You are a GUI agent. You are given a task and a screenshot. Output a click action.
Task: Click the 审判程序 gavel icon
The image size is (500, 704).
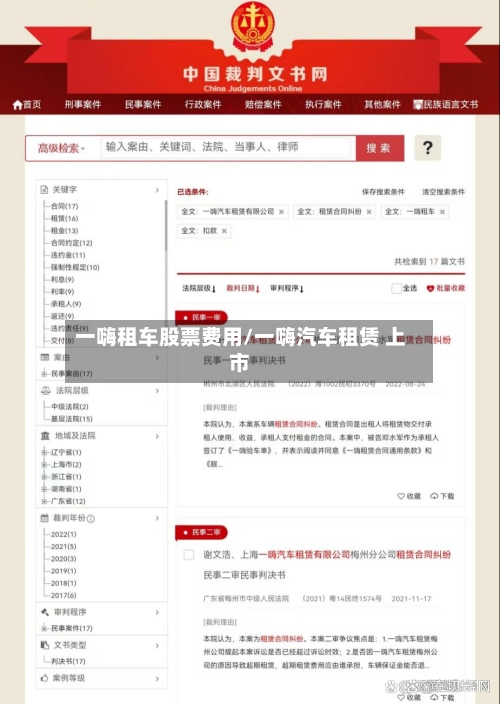[45, 612]
